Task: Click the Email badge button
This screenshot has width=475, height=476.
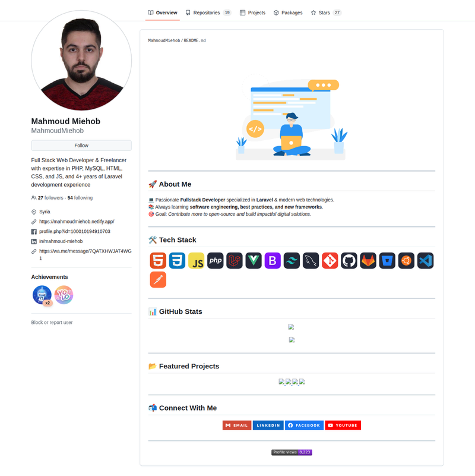Action: 237,425
